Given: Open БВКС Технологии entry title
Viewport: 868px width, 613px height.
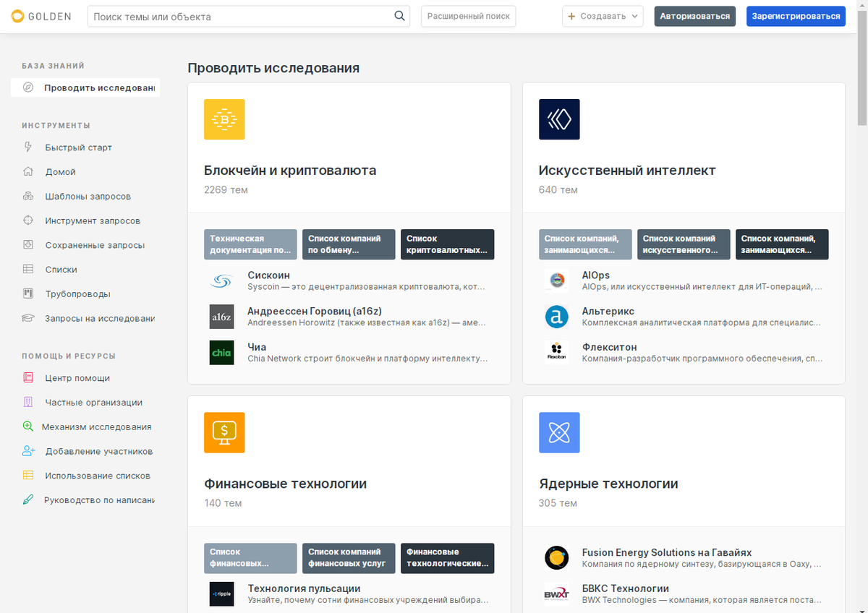Looking at the screenshot, I should point(626,588).
